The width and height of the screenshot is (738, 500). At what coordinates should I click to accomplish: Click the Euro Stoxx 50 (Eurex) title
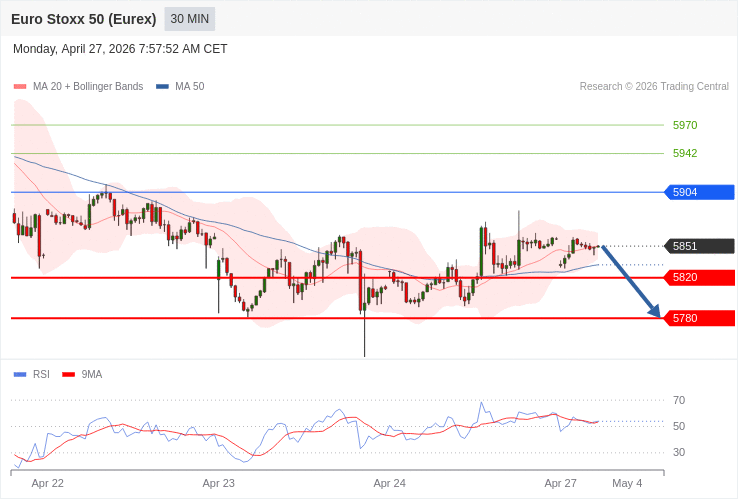click(x=84, y=19)
